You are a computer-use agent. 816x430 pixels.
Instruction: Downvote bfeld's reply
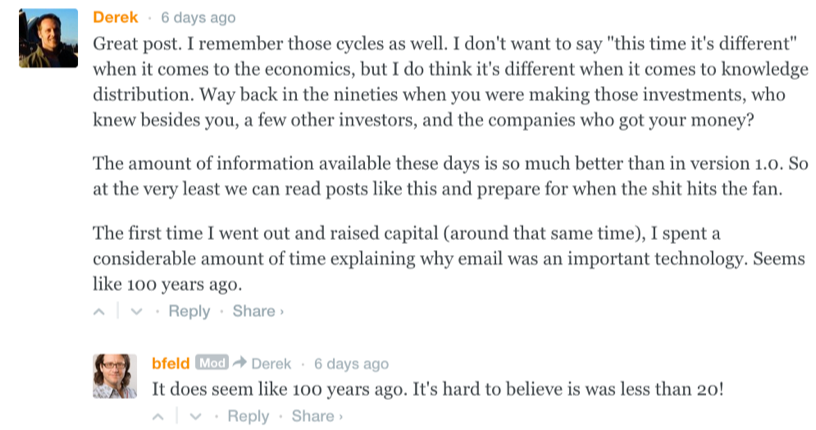196,416
